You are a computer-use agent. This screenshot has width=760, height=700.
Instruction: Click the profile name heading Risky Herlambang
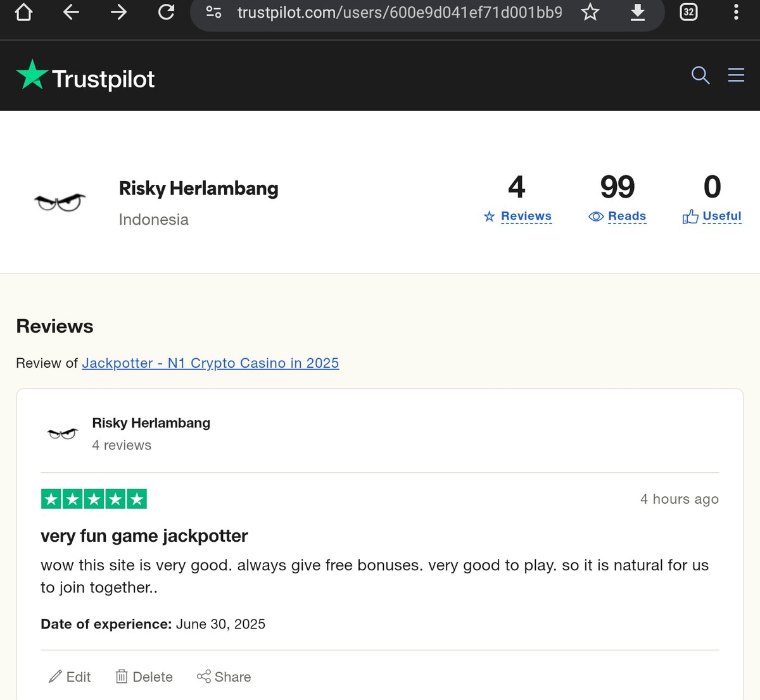[x=199, y=189]
